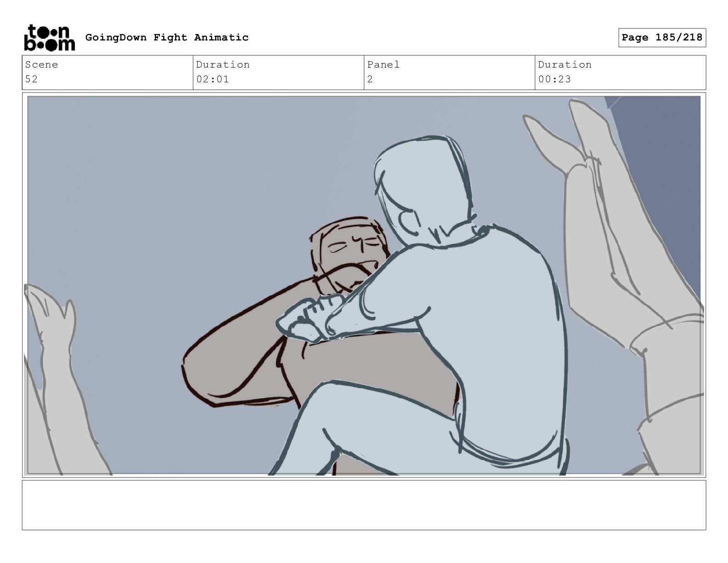The width and height of the screenshot is (728, 563).
Task: Click the Toon Boom logo
Action: pos(49,38)
